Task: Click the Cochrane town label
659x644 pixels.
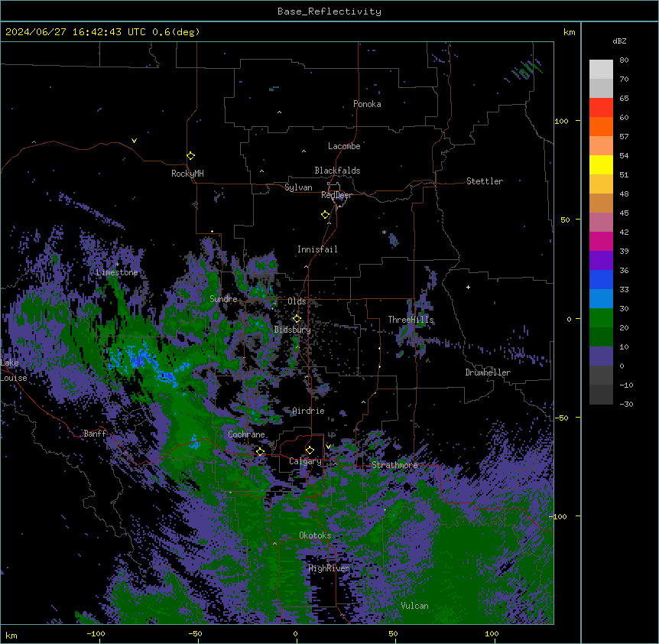Action: (246, 434)
